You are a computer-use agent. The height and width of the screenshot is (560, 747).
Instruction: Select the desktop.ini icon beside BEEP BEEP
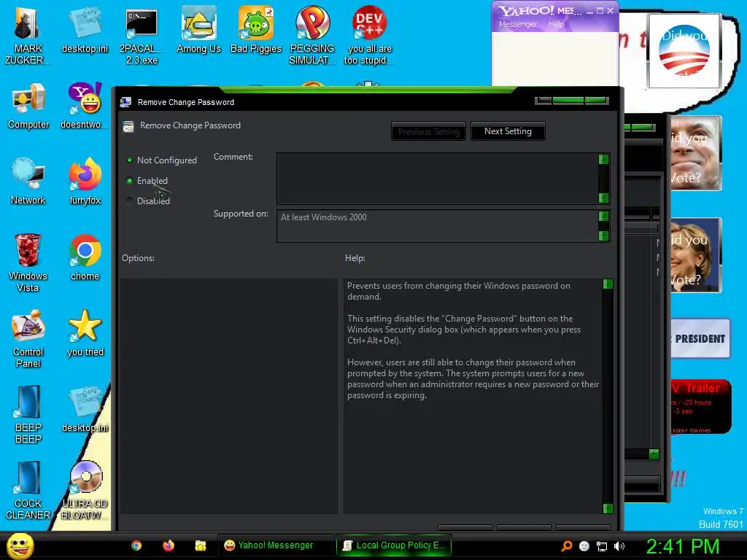coord(85,408)
